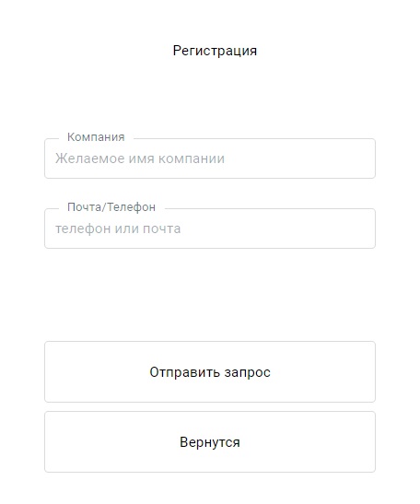
Task: Click placeholder телефон или почта
Action: pos(118,229)
